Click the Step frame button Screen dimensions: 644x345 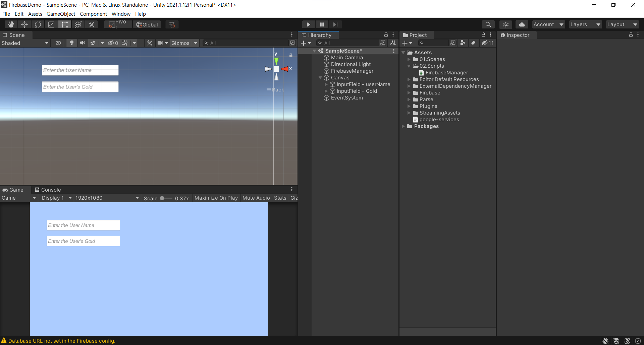[335, 24]
